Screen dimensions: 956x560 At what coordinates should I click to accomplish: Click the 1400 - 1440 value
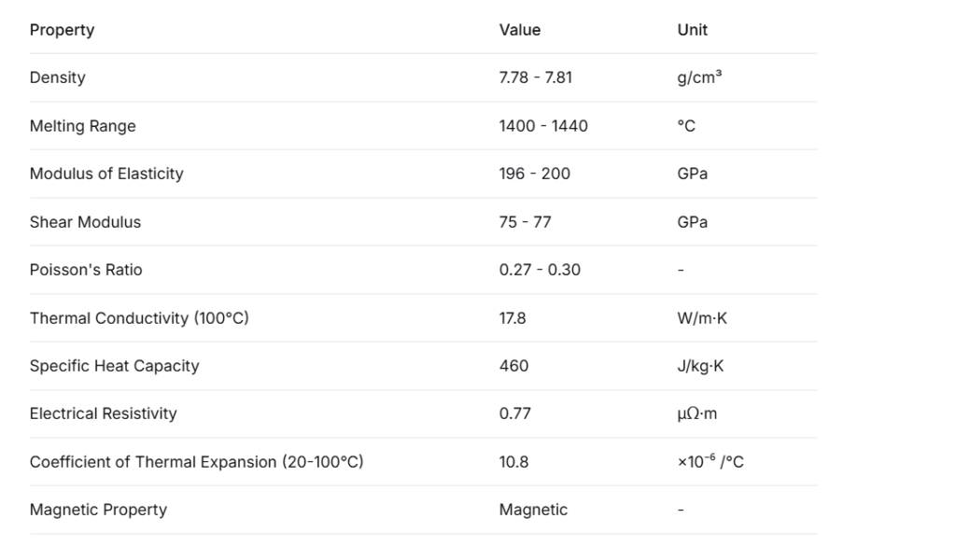pos(543,126)
